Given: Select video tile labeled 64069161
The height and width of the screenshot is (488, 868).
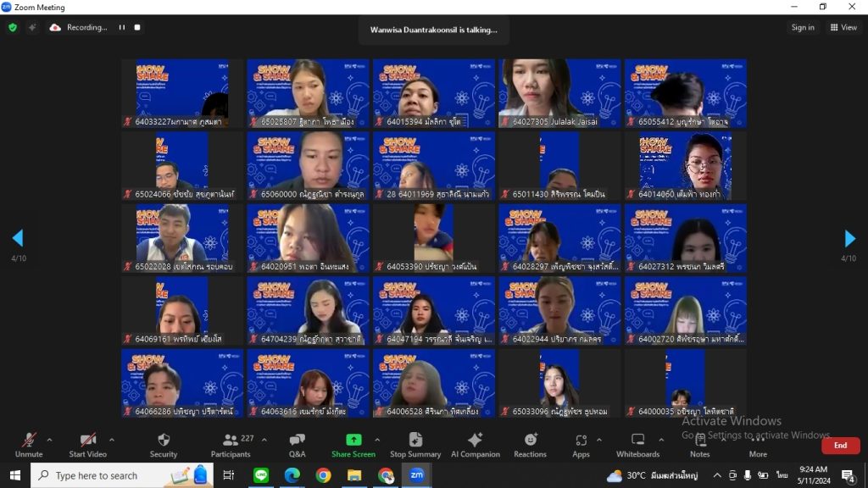Looking at the screenshot, I should [x=182, y=310].
